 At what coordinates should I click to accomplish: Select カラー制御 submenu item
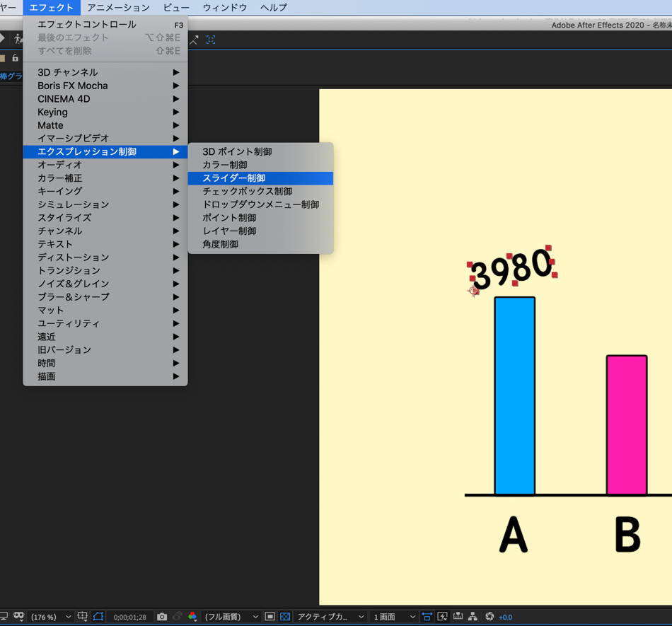point(260,165)
